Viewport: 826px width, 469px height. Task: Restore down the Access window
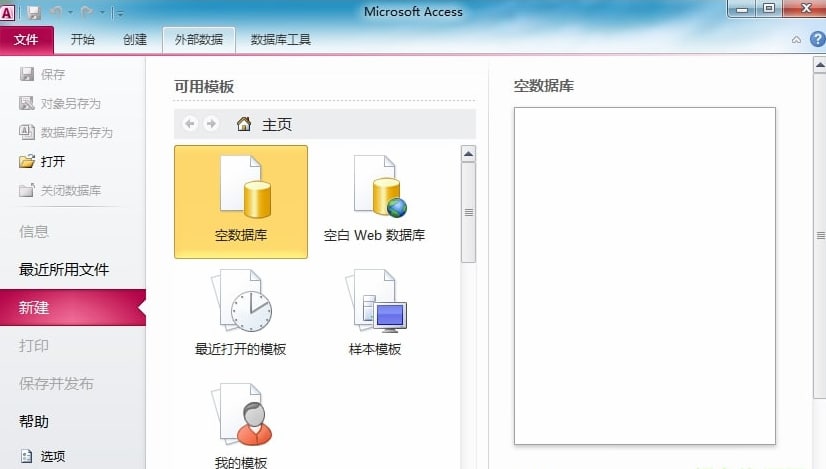point(769,9)
